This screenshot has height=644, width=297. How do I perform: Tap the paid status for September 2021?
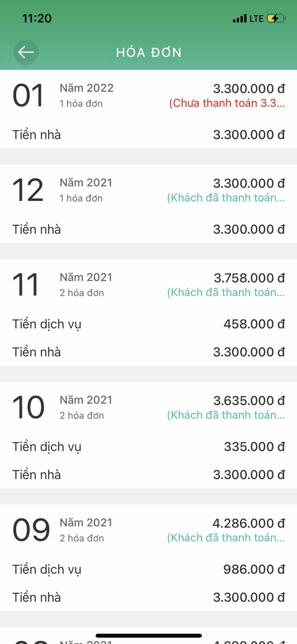(x=226, y=538)
